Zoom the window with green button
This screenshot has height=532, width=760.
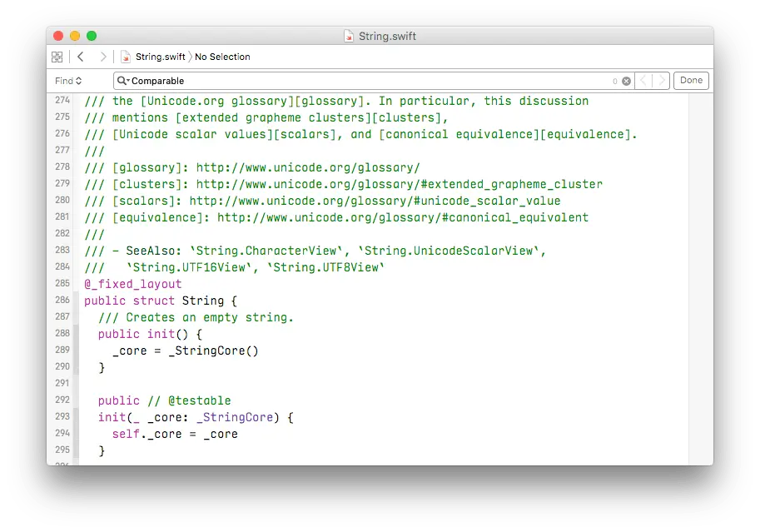tap(92, 36)
